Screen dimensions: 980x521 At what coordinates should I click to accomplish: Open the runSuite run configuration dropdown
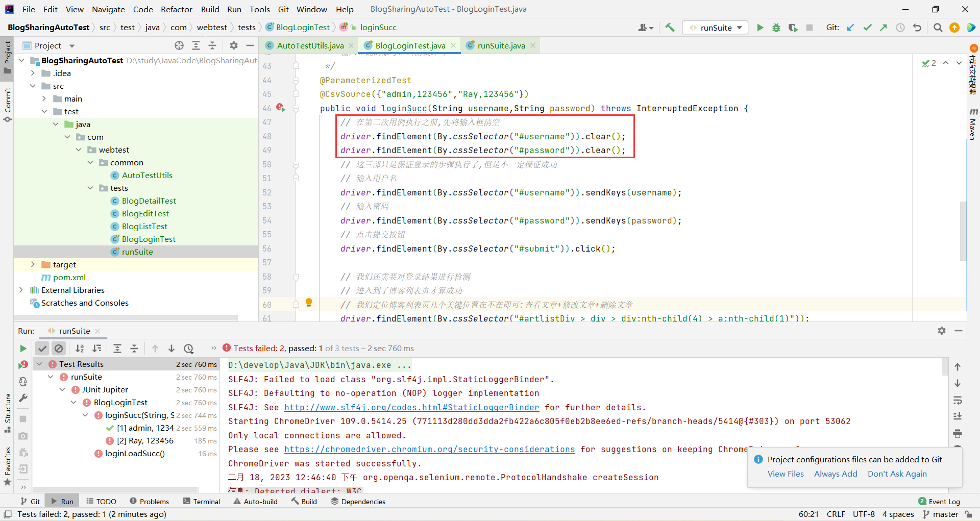point(716,28)
